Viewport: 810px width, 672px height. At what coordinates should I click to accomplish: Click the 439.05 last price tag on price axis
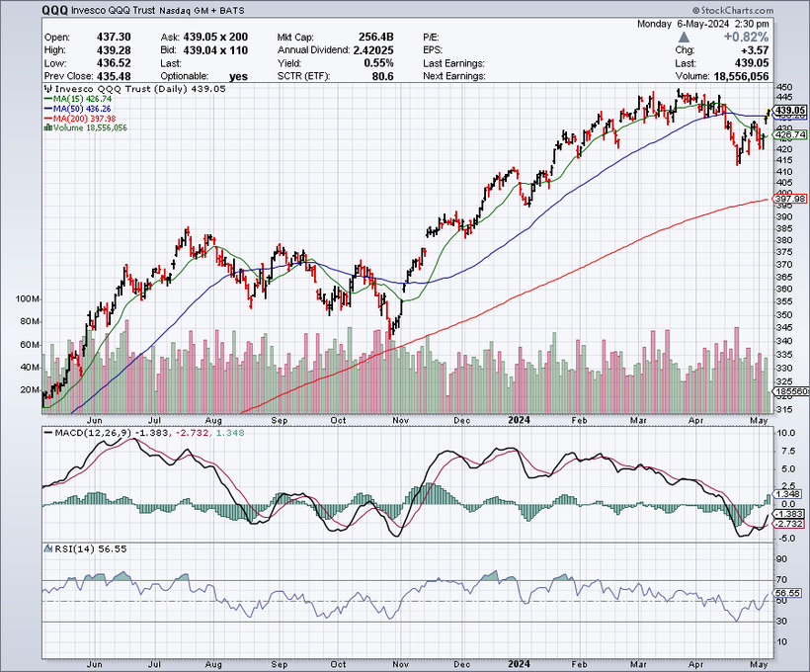[x=790, y=110]
